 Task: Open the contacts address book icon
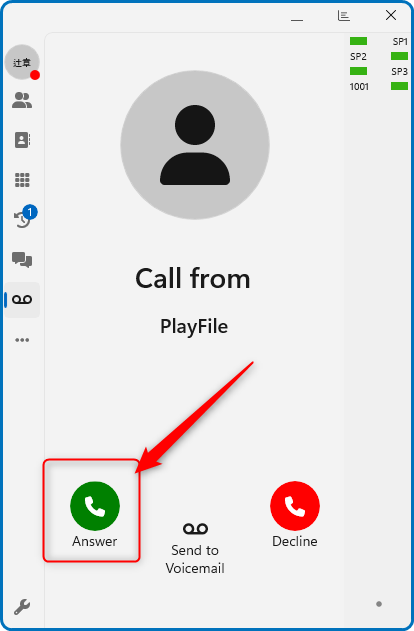[22, 140]
